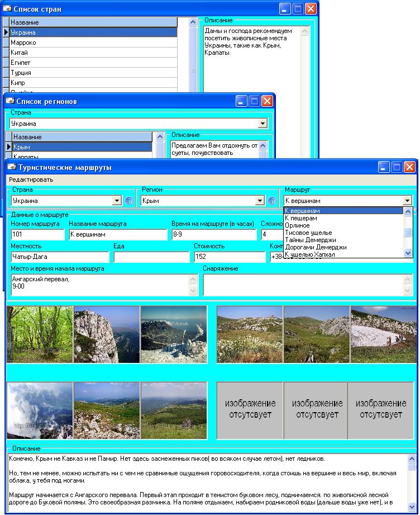
Task: Select highlighted К вершинам list entry
Action: [343, 211]
